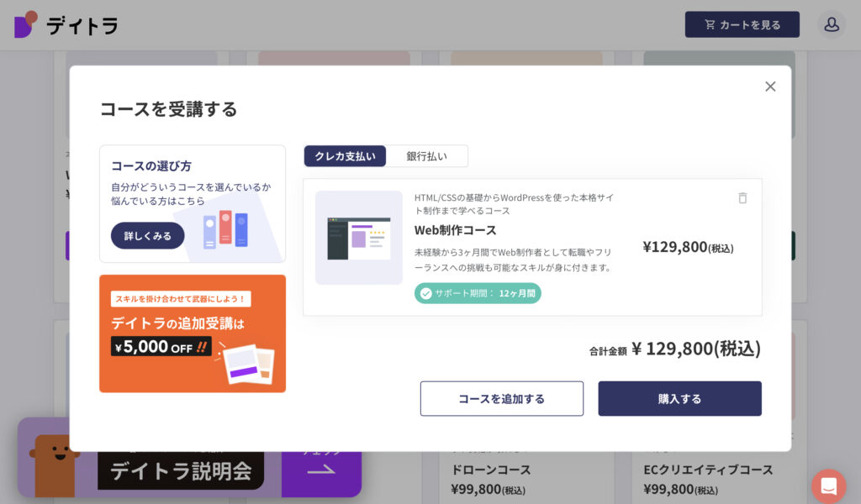Click the books illustration in コースの選び方 card

pyautogui.click(x=225, y=229)
